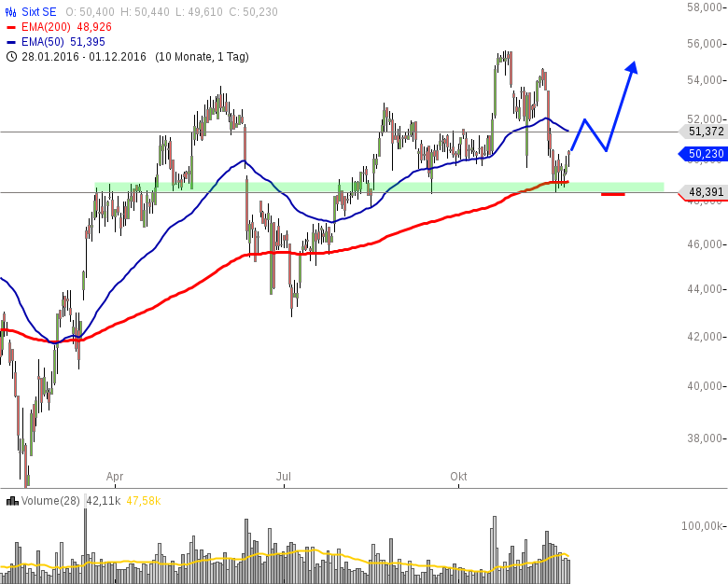Click the 100,00k volume axis label
Viewport: 728px width, 584px height.
(702, 526)
